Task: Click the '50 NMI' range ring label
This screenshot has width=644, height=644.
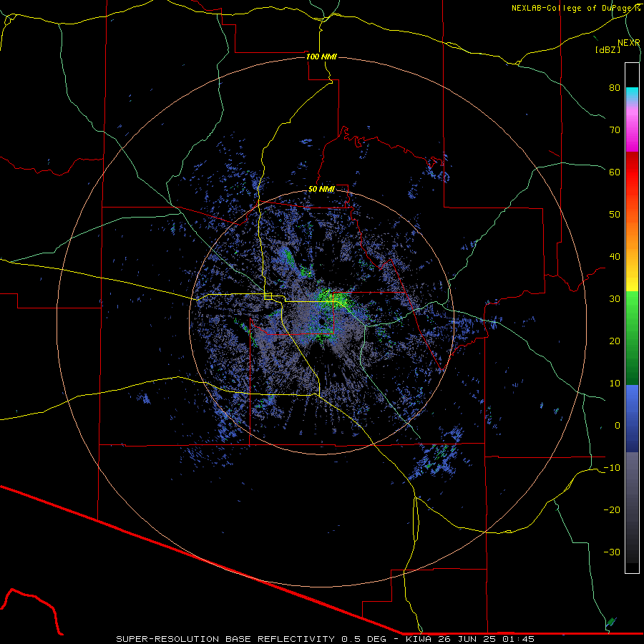Action: point(321,190)
